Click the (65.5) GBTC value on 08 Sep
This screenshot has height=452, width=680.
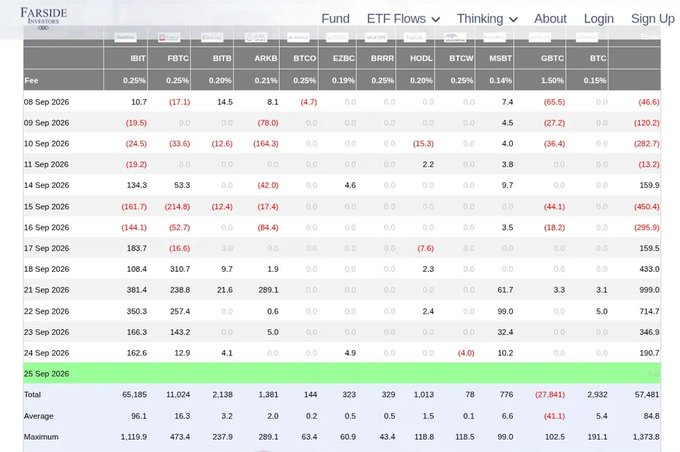pyautogui.click(x=554, y=102)
